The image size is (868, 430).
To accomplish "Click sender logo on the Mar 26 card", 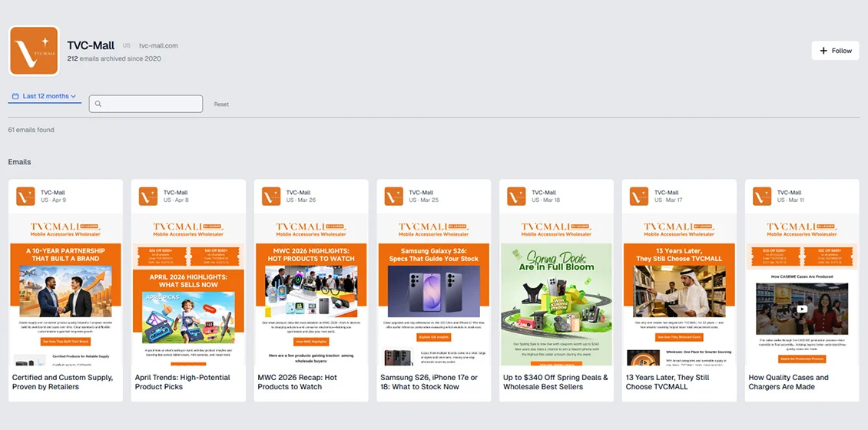I will coord(271,196).
